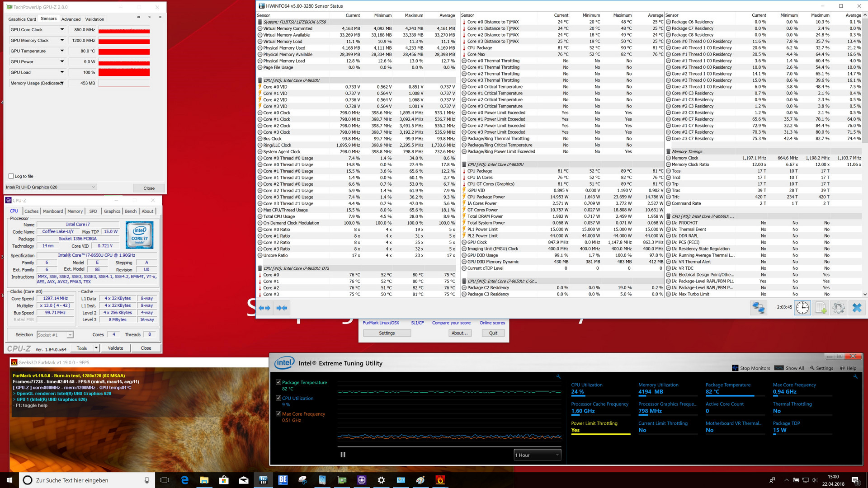Open CPU-Z Memory tab
The image size is (868, 488).
pyautogui.click(x=75, y=211)
